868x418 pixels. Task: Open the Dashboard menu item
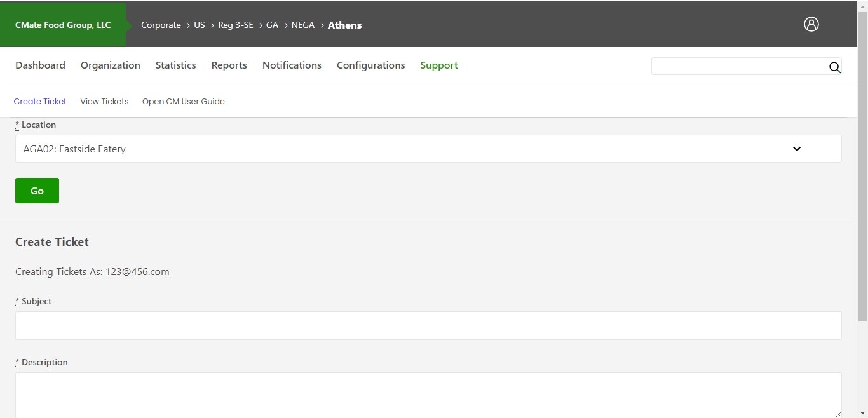[40, 65]
